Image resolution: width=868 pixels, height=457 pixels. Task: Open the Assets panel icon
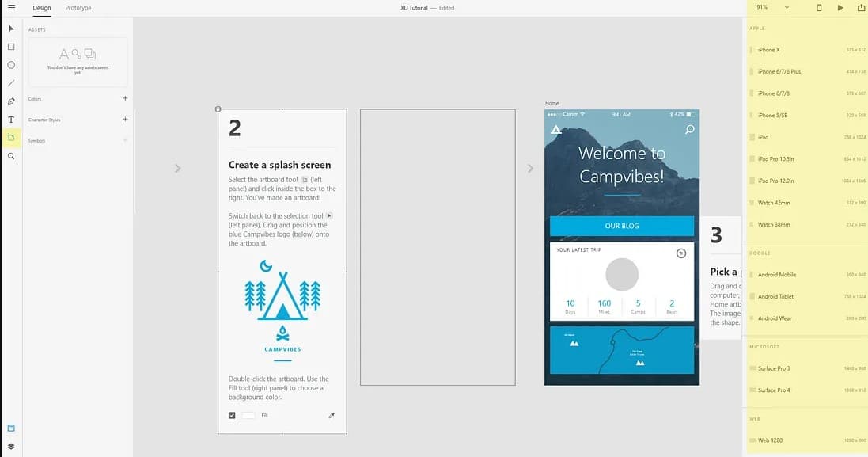[x=11, y=428]
